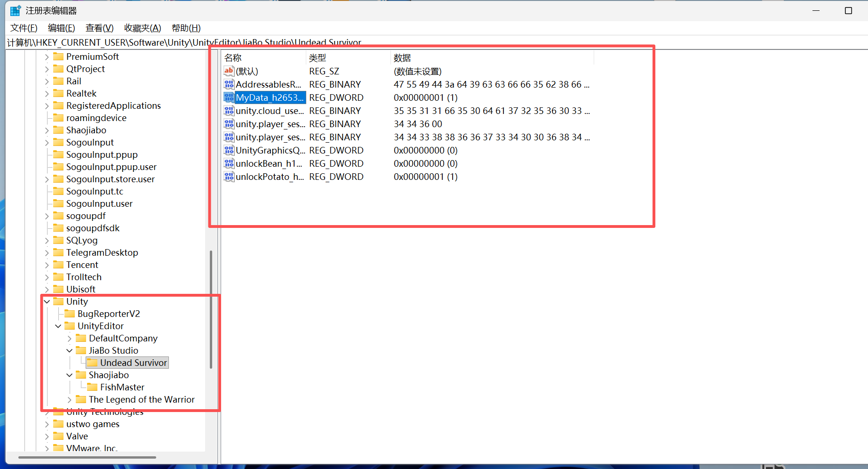Click the SQLyog folder icon
This screenshot has width=868, height=469.
(x=58, y=240)
